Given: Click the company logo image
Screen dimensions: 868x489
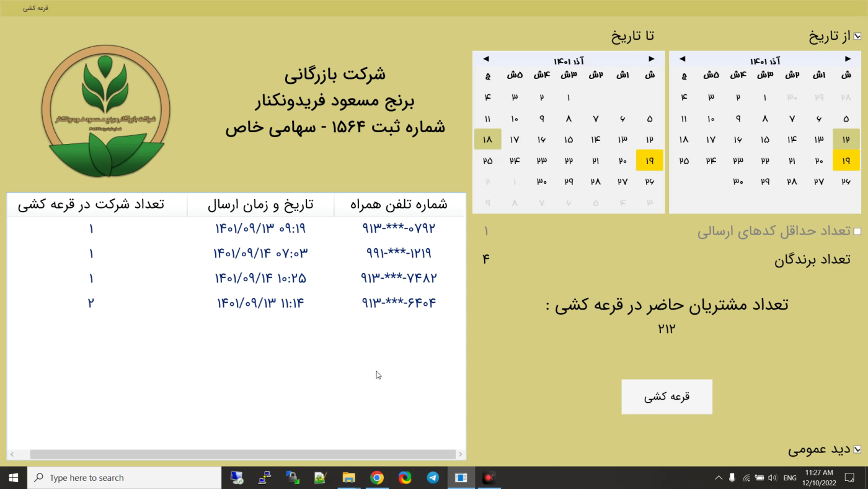Looking at the screenshot, I should coord(106,111).
